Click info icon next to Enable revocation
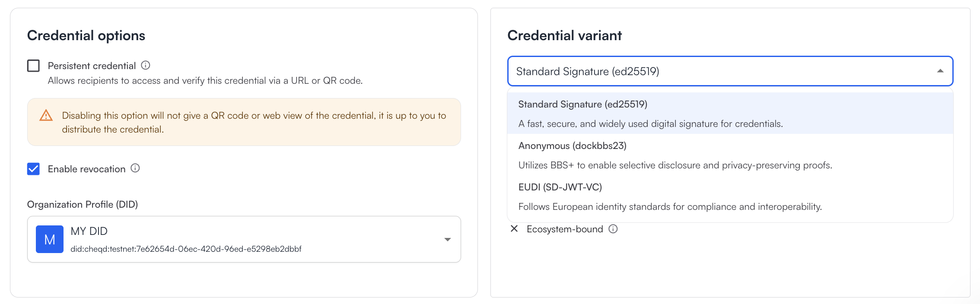This screenshot has height=304, width=980. tap(135, 168)
